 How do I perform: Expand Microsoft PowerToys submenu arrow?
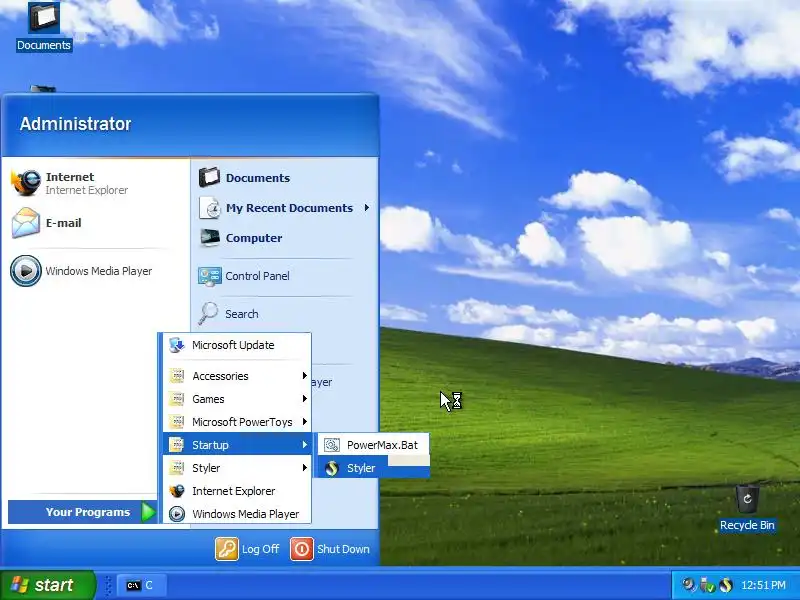(305, 421)
